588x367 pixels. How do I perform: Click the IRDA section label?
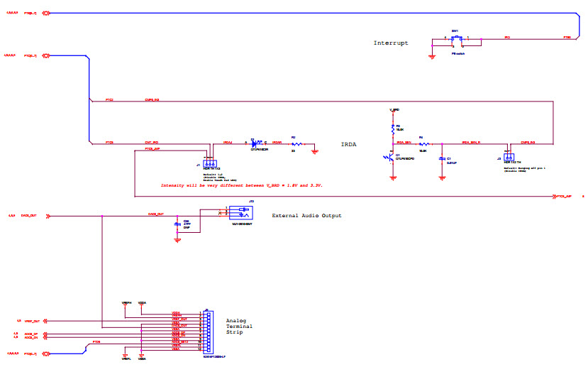point(348,145)
